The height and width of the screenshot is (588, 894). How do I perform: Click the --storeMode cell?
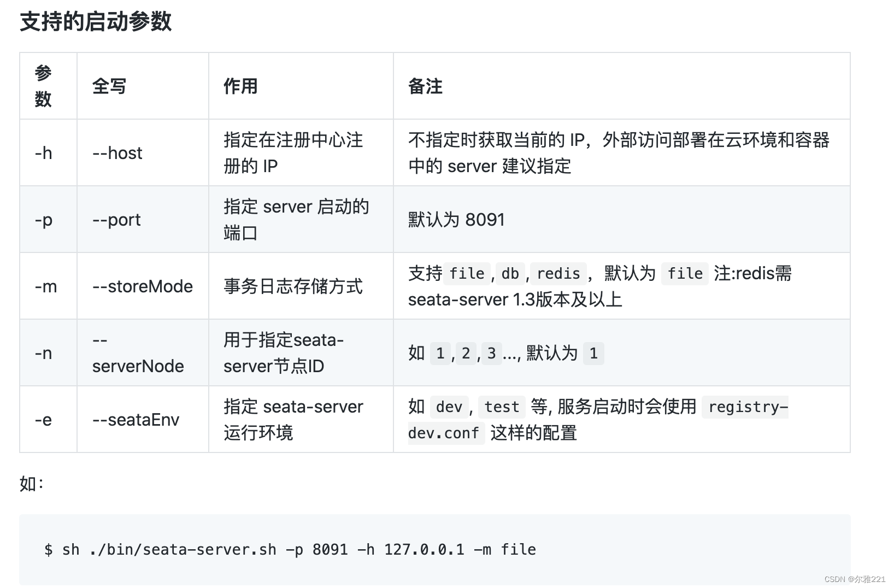tap(143, 286)
